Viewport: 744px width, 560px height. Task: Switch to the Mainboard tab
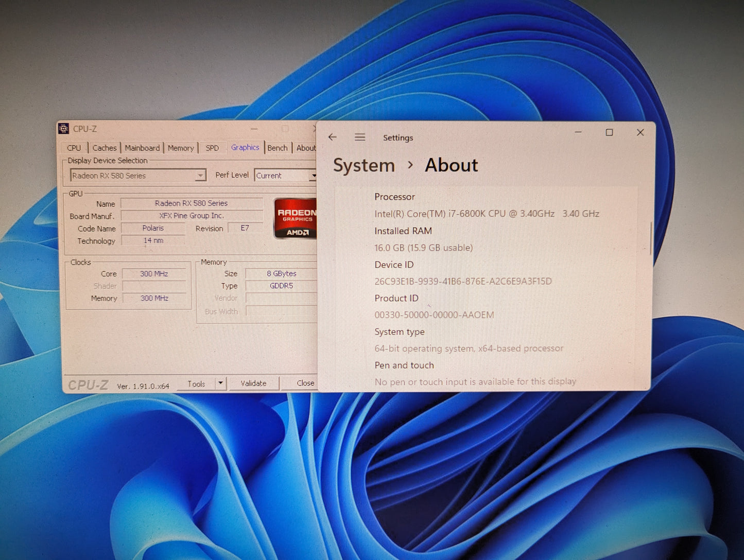(142, 148)
